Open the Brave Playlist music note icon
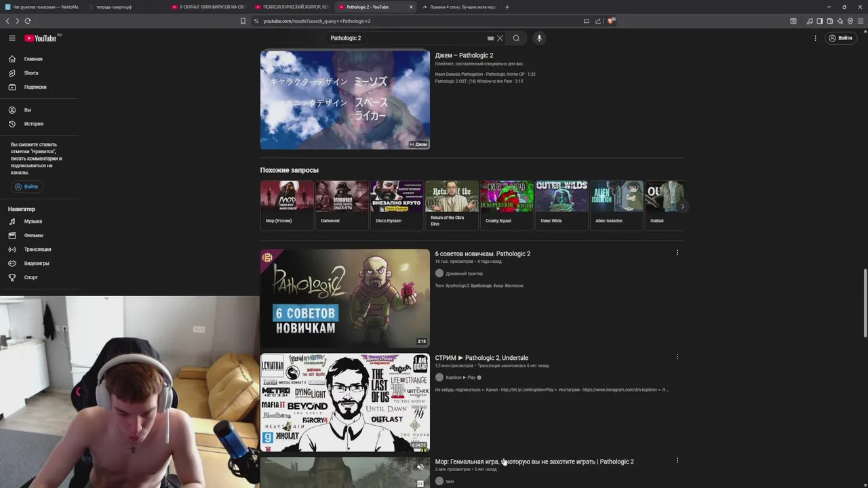Viewport: 868px width, 488px height. (x=810, y=21)
